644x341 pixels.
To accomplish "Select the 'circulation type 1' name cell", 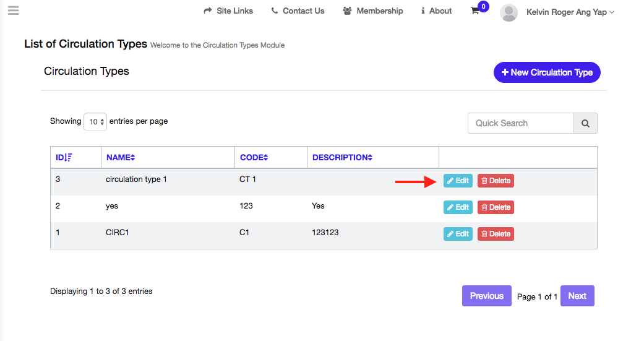I will click(x=136, y=179).
